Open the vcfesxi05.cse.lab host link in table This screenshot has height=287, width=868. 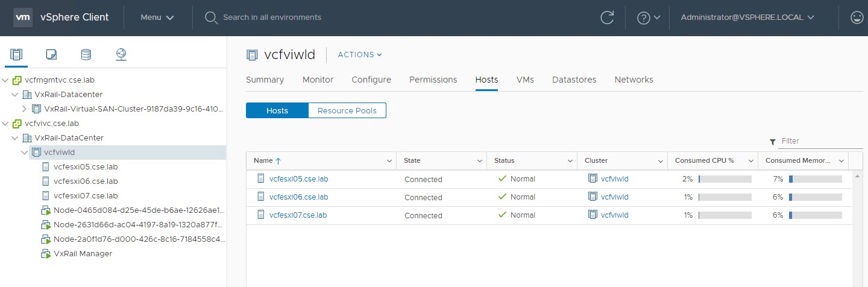(298, 179)
